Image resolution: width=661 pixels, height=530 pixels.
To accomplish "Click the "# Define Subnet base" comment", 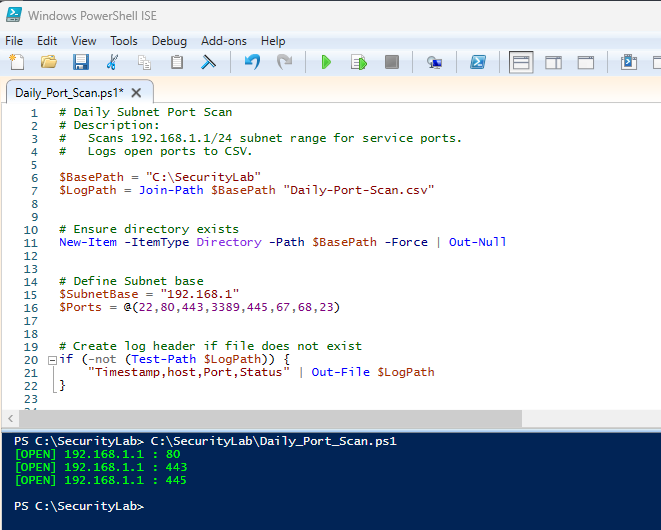I will pyautogui.click(x=131, y=281).
